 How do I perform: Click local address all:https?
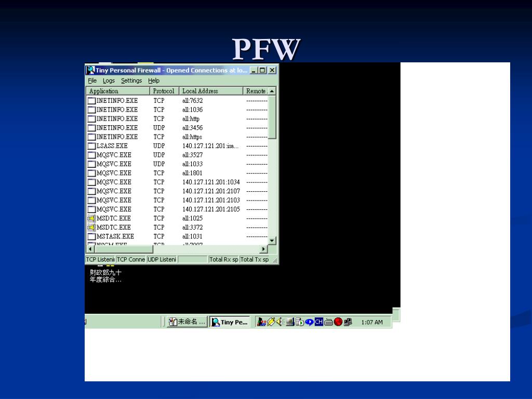pos(192,137)
